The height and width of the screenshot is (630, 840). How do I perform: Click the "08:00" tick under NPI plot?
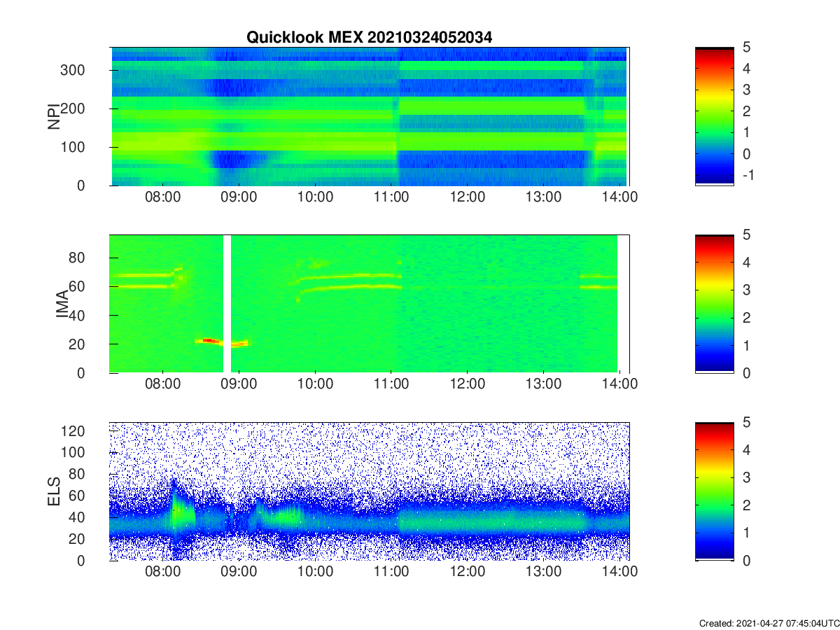(x=162, y=198)
